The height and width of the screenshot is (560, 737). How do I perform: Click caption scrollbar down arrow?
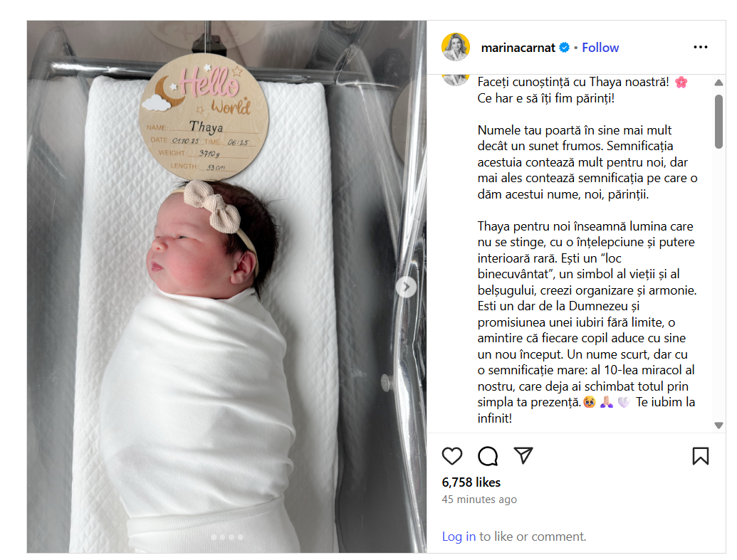[x=718, y=426]
